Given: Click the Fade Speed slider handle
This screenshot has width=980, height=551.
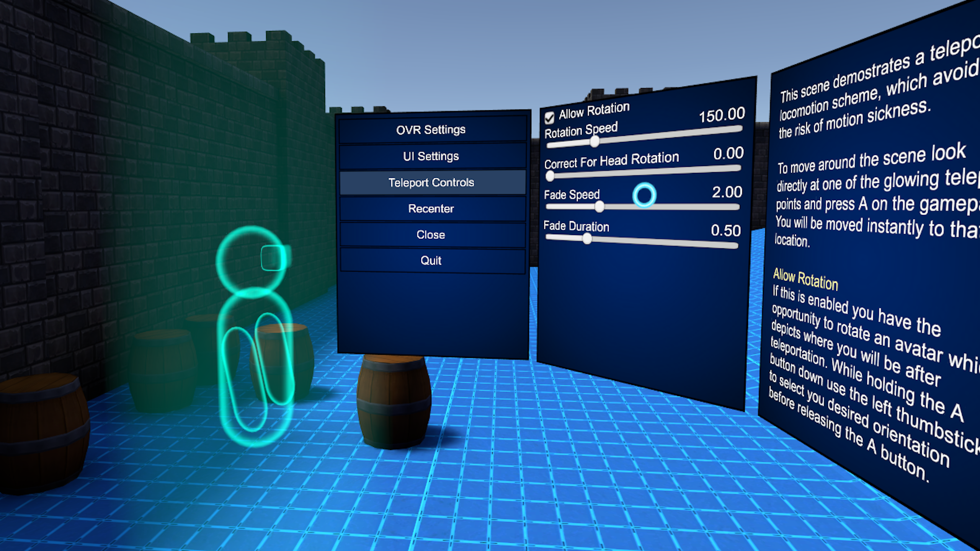Looking at the screenshot, I should coord(599,207).
